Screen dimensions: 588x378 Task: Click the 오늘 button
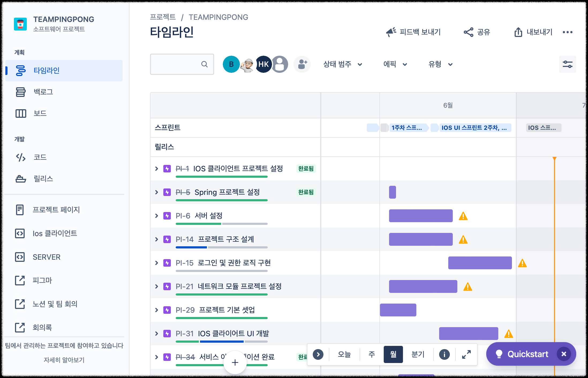[x=344, y=354]
